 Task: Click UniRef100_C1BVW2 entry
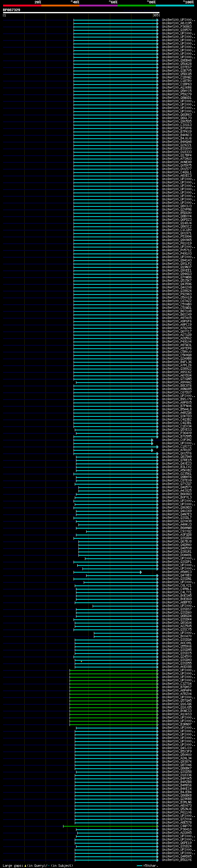pyautogui.click(x=177, y=78)
